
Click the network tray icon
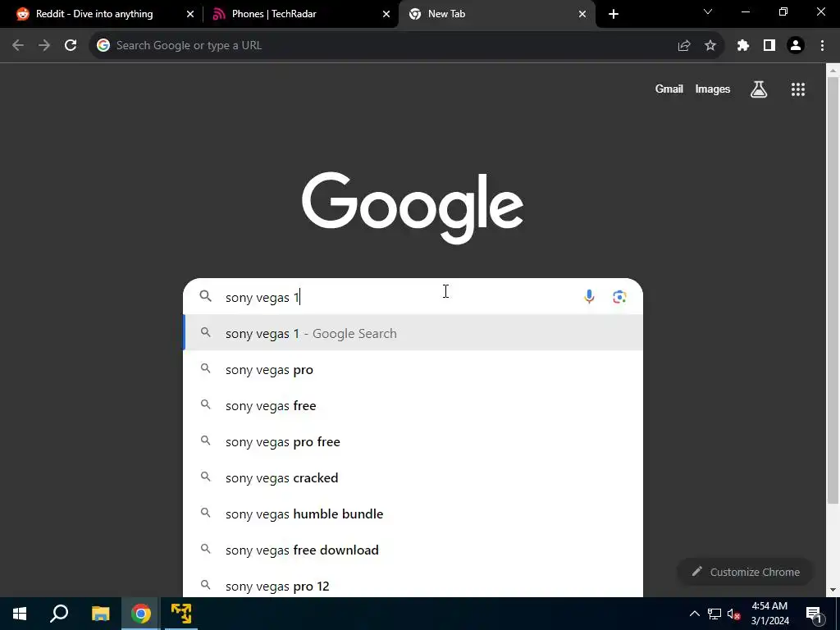coord(714,614)
